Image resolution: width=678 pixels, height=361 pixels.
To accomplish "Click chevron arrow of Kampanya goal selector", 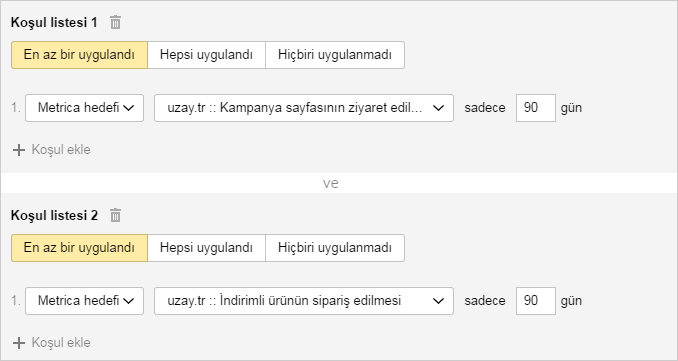I will coord(438,108).
